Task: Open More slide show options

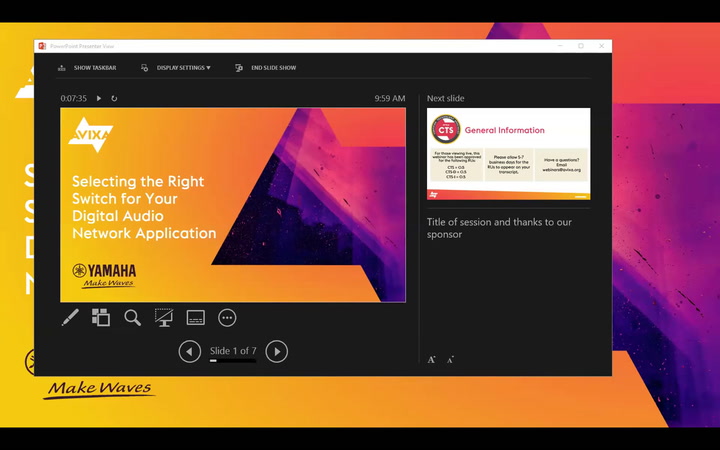Action: click(x=227, y=318)
